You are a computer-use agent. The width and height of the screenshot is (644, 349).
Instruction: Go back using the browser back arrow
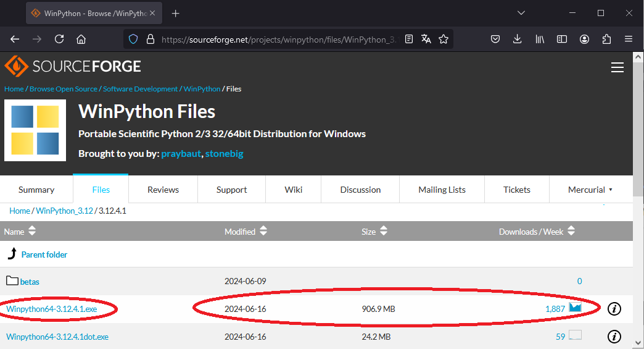coord(15,39)
